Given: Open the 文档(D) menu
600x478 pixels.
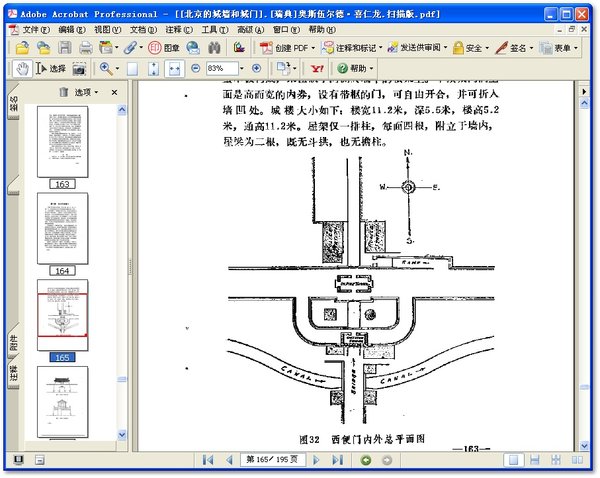Looking at the screenshot, I should (144, 30).
